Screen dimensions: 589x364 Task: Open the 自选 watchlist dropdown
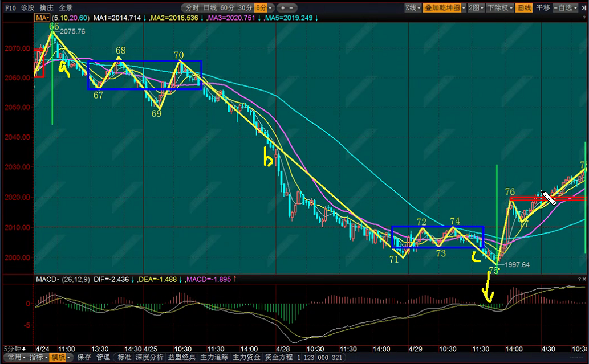click(565, 7)
